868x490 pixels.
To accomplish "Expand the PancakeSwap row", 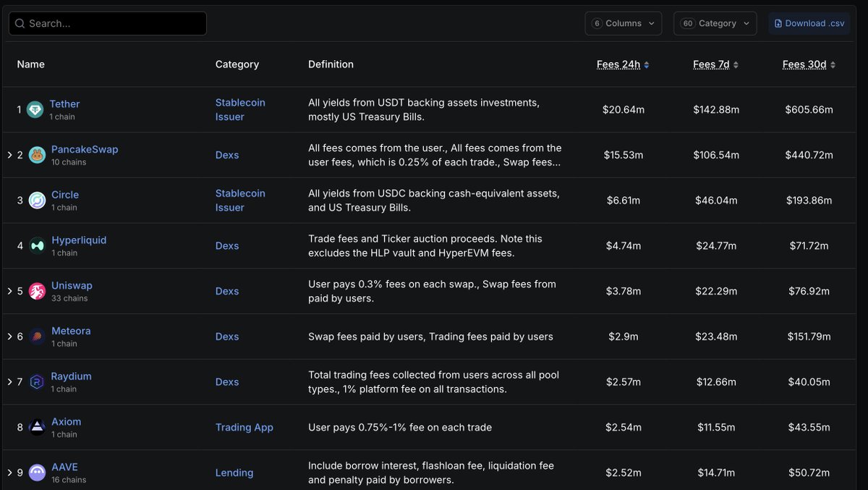I will (x=9, y=156).
